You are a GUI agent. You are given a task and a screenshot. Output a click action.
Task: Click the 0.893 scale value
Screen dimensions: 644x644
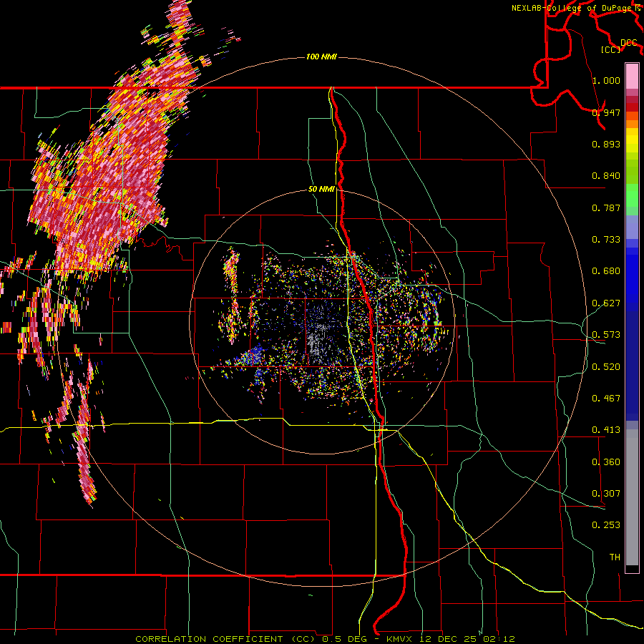(x=606, y=144)
